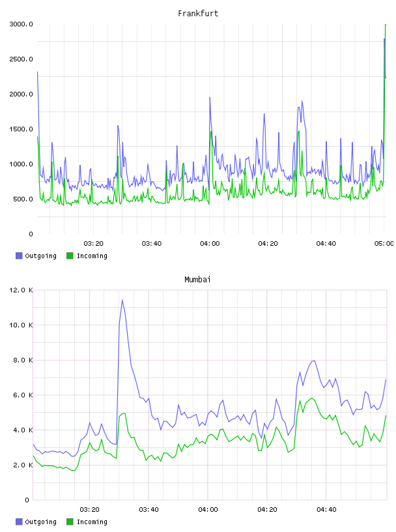Select the Outgoing label under the Frankfurt chart

click(40, 256)
